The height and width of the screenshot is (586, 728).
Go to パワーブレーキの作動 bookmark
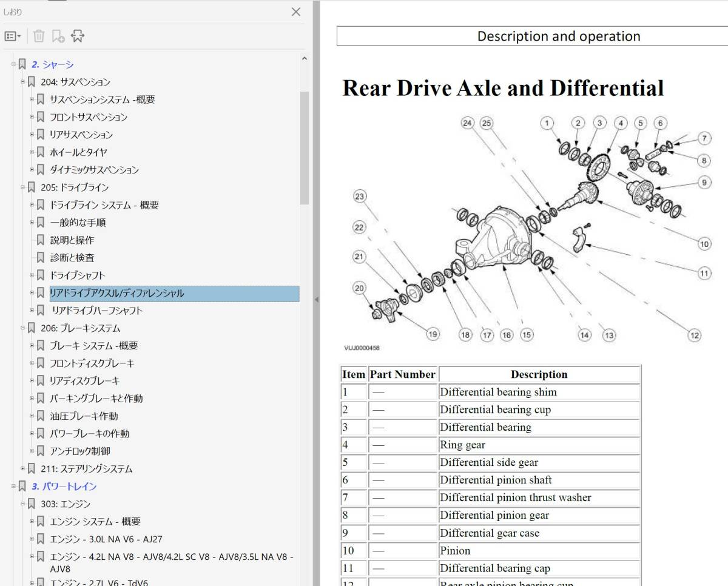point(90,434)
